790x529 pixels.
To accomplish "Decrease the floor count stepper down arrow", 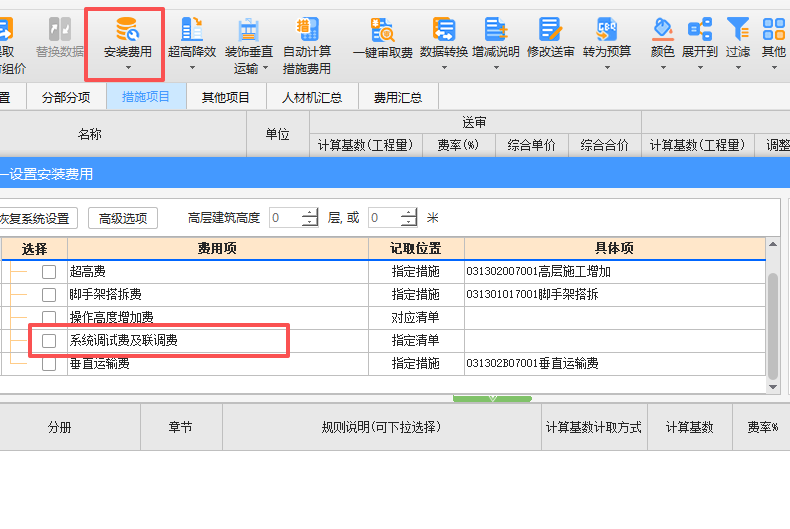I will pos(309,222).
